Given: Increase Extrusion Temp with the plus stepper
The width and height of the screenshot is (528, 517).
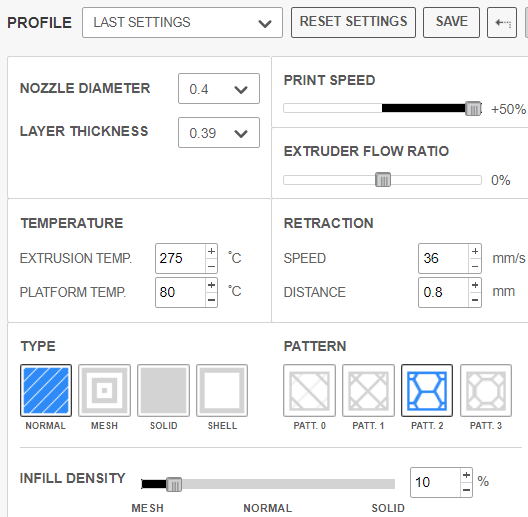Looking at the screenshot, I should [x=211, y=251].
